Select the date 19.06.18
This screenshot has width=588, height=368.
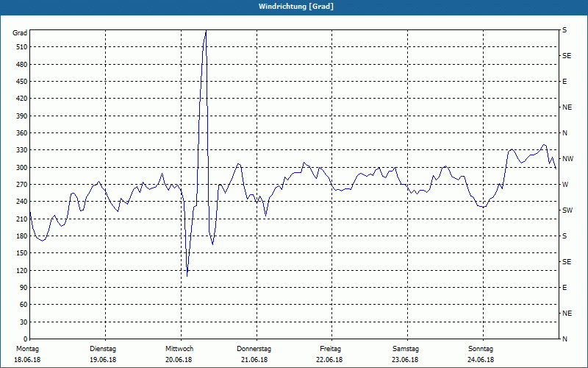pyautogui.click(x=103, y=360)
